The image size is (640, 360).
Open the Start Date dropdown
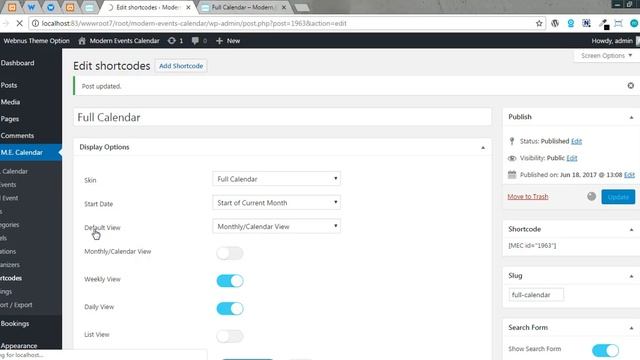(277, 202)
